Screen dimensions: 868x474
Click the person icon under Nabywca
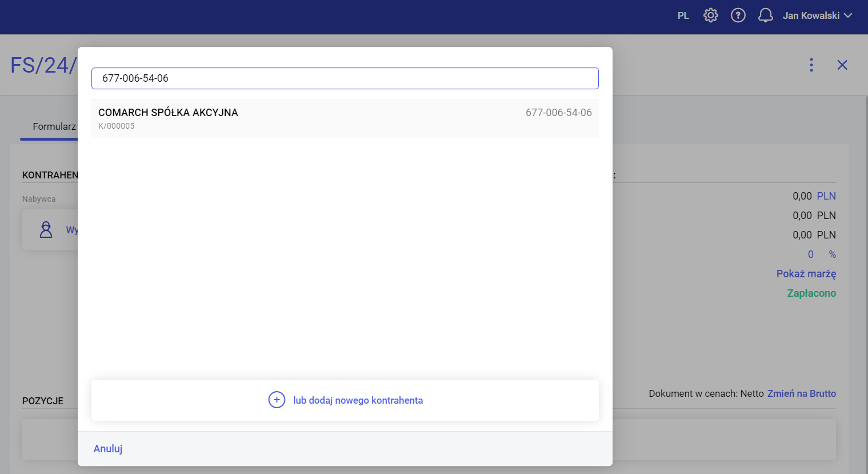(x=46, y=230)
